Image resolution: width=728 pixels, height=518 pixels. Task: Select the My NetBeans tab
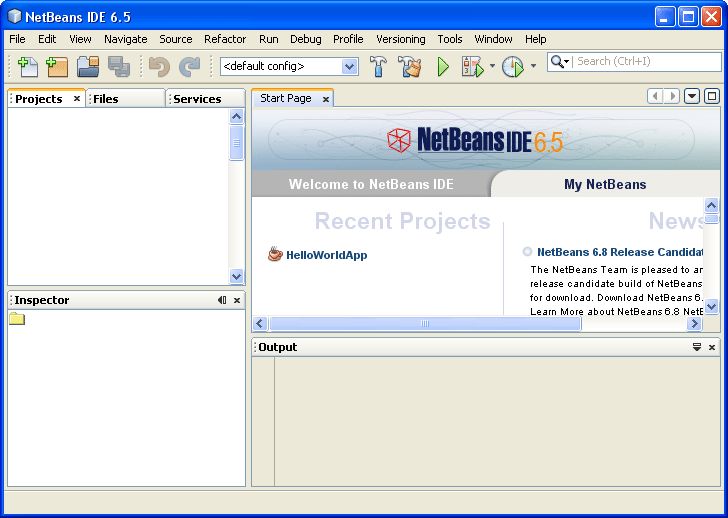pyautogui.click(x=605, y=184)
